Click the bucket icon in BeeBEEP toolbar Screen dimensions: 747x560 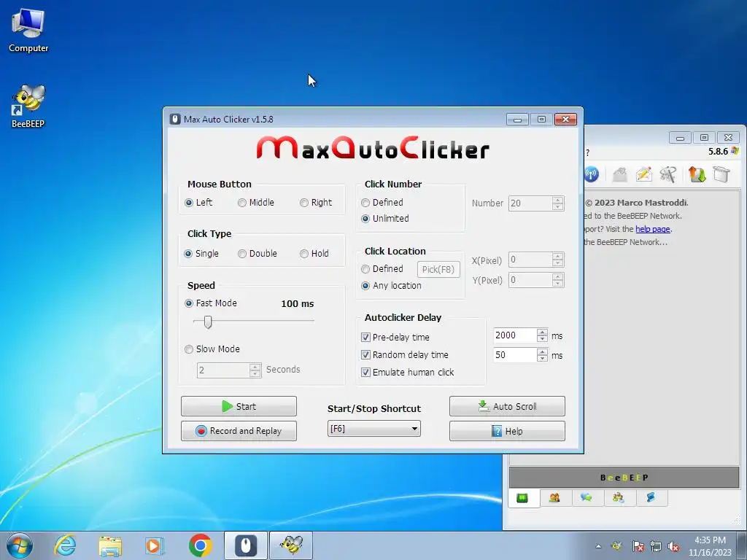coord(721,174)
